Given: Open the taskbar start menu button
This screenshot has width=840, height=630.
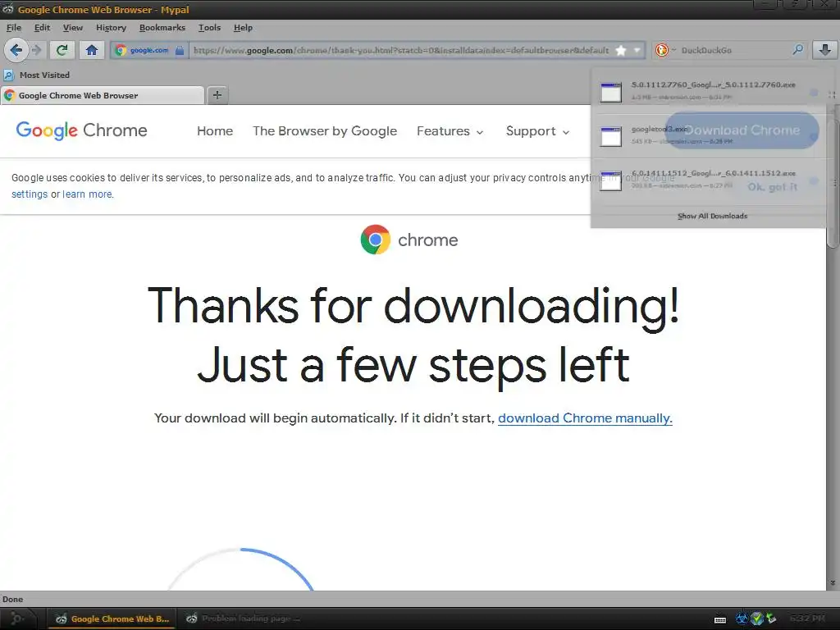Looking at the screenshot, I should (17, 619).
